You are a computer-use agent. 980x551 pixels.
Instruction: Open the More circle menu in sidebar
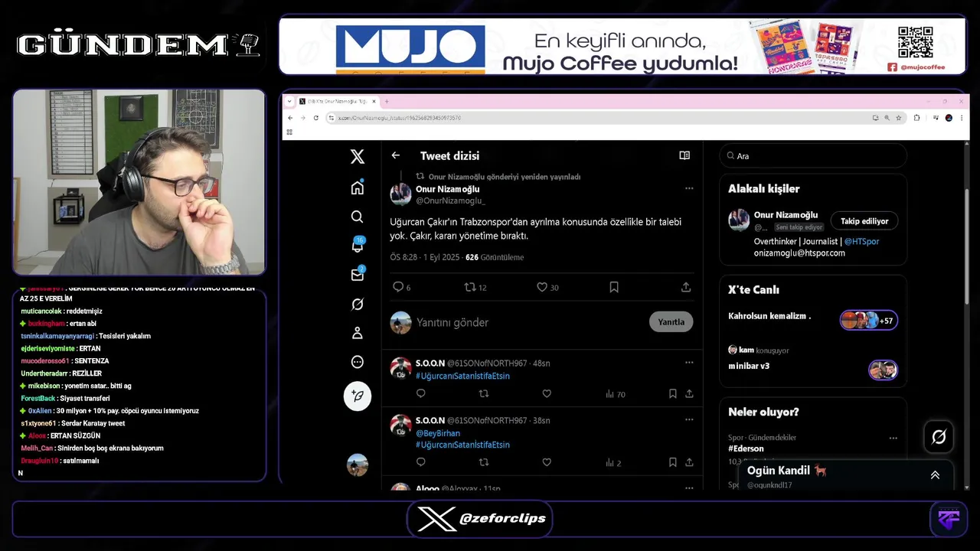[358, 362]
